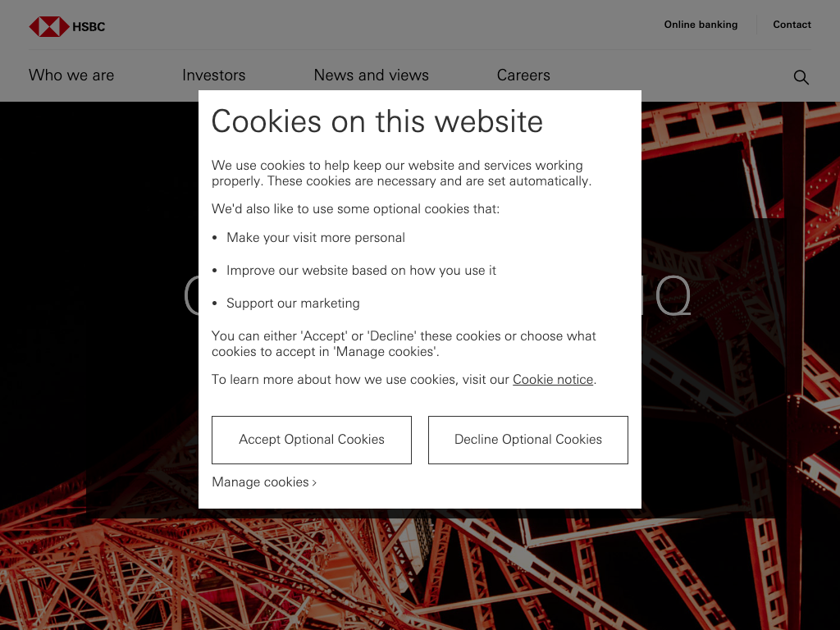This screenshot has height=630, width=840.
Task: Open the Online banking link
Action: (x=701, y=25)
